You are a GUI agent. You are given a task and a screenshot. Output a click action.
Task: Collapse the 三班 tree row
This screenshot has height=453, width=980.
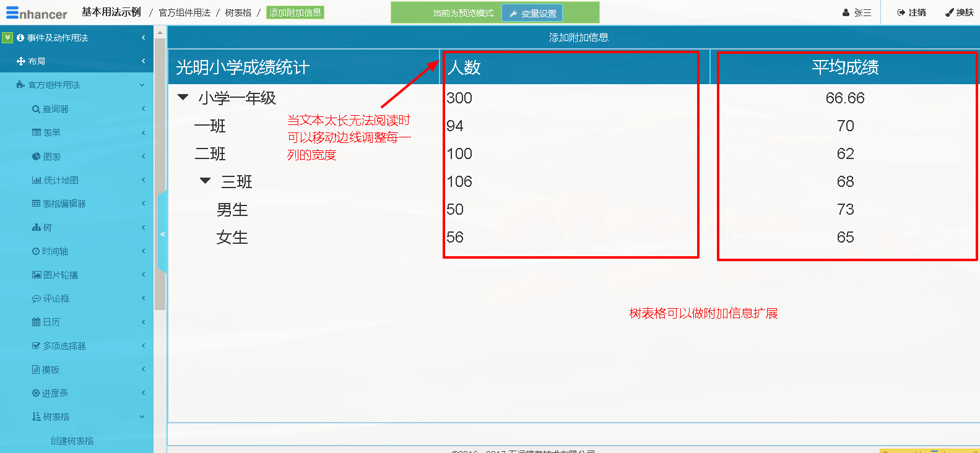[x=206, y=181]
